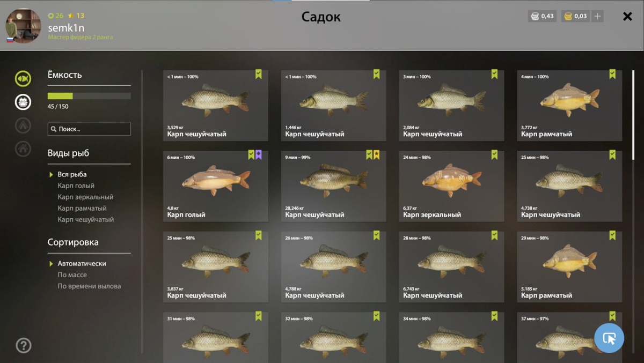Filter by Карп голый species

point(76,186)
